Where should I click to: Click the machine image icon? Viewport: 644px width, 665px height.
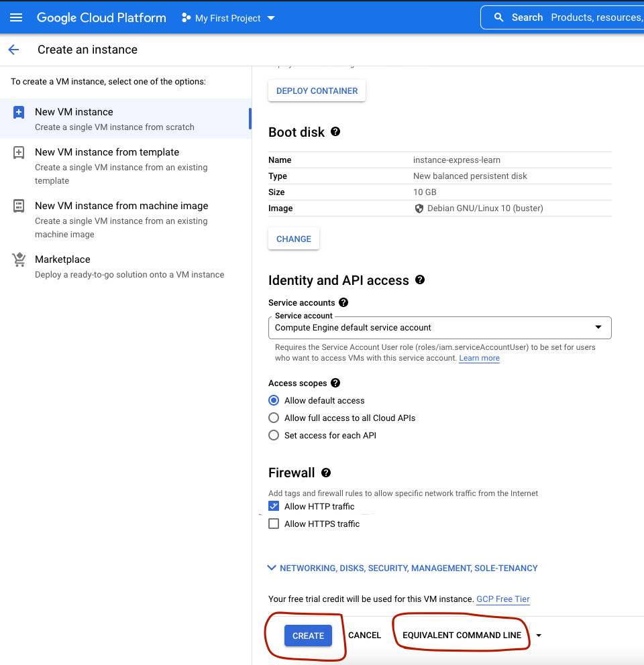click(x=19, y=206)
